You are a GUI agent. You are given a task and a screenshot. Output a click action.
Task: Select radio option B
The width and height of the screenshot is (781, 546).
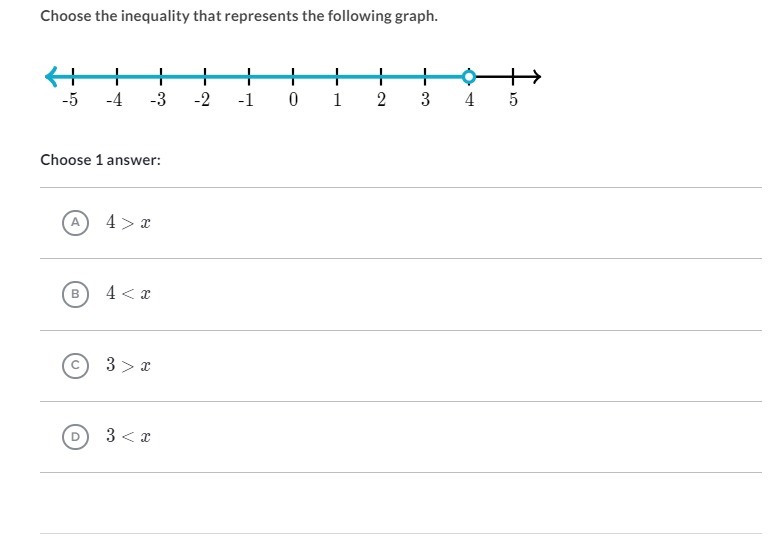click(75, 294)
